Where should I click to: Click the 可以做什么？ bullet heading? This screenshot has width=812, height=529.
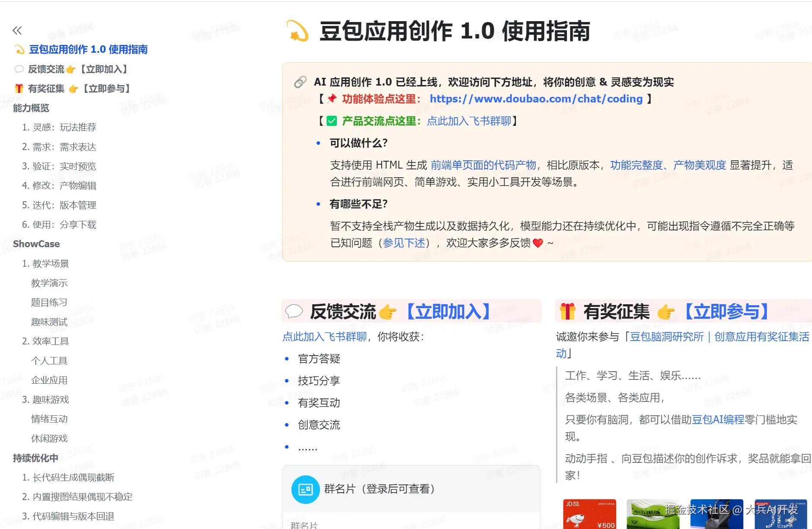[x=358, y=143]
